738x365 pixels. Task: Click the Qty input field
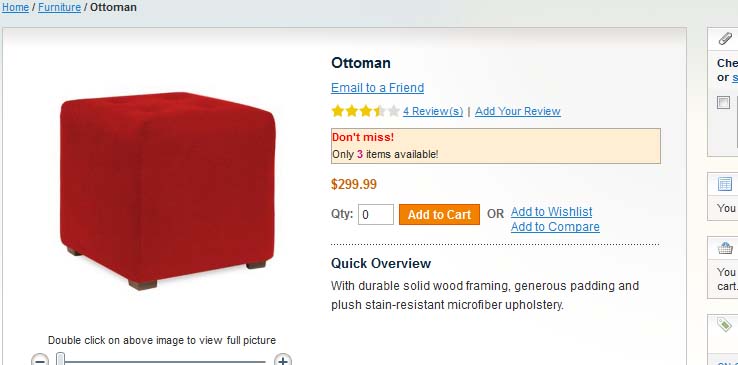376,214
